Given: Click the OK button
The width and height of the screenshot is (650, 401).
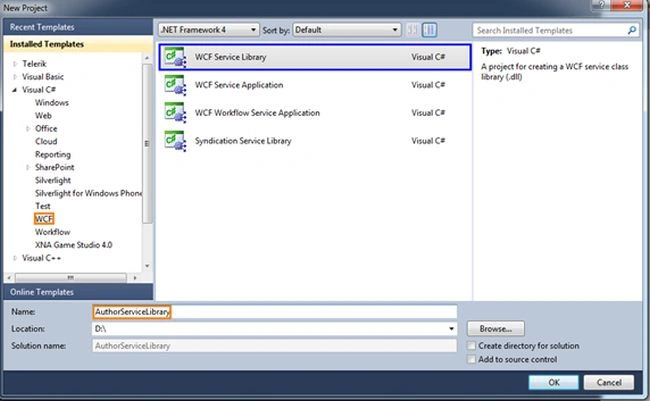Looking at the screenshot, I should (553, 382).
